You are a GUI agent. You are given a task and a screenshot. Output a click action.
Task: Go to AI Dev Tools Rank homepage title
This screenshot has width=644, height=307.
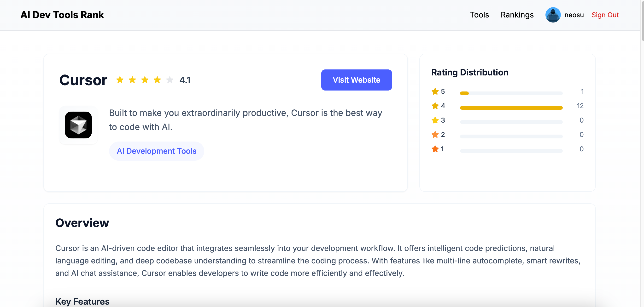coord(62,15)
